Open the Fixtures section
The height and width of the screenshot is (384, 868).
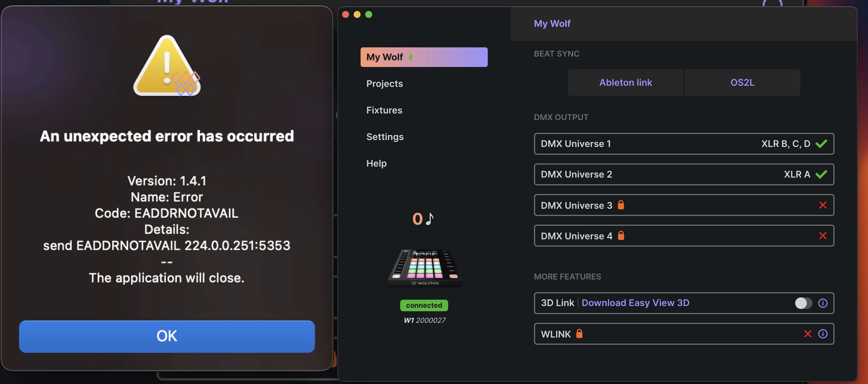tap(384, 110)
